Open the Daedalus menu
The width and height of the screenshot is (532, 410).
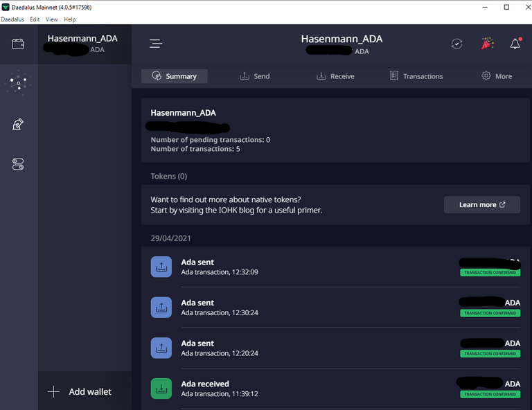point(12,19)
